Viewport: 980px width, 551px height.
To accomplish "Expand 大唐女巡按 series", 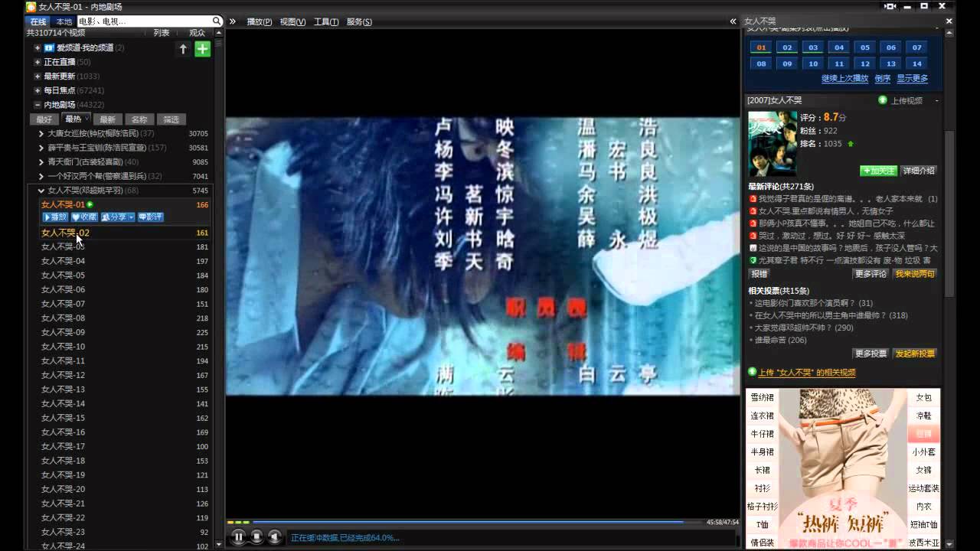I will pos(41,133).
